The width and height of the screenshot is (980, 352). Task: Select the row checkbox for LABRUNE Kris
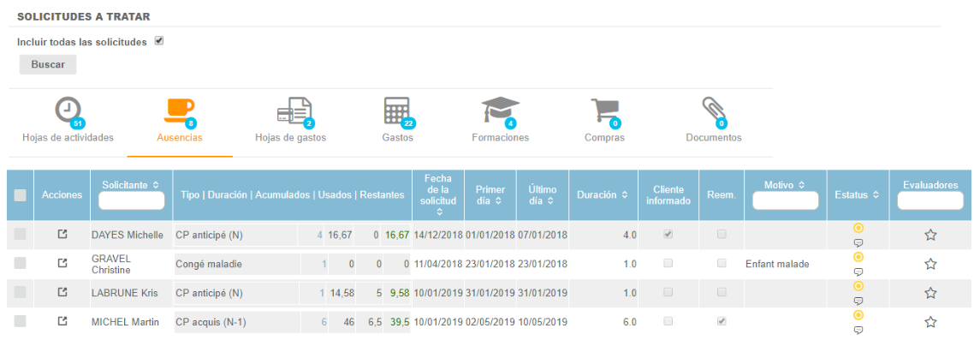[21, 293]
